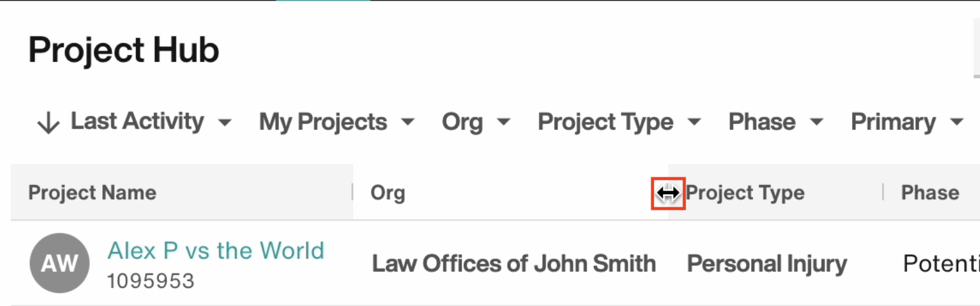The height and width of the screenshot is (306, 980).
Task: Select the Law Offices of John Smith cell
Action: pos(513,264)
